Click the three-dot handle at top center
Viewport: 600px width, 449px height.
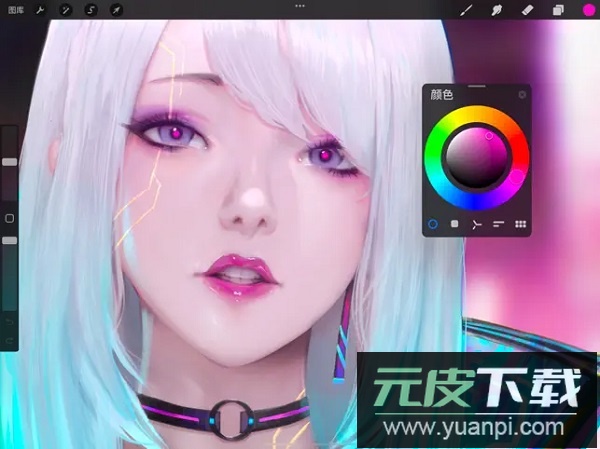(300, 6)
